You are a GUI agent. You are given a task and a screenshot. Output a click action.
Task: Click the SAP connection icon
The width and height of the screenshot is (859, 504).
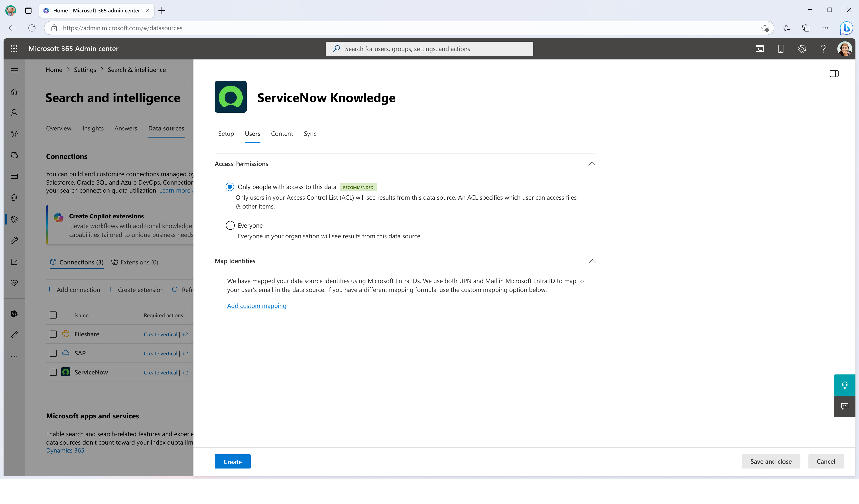(65, 353)
